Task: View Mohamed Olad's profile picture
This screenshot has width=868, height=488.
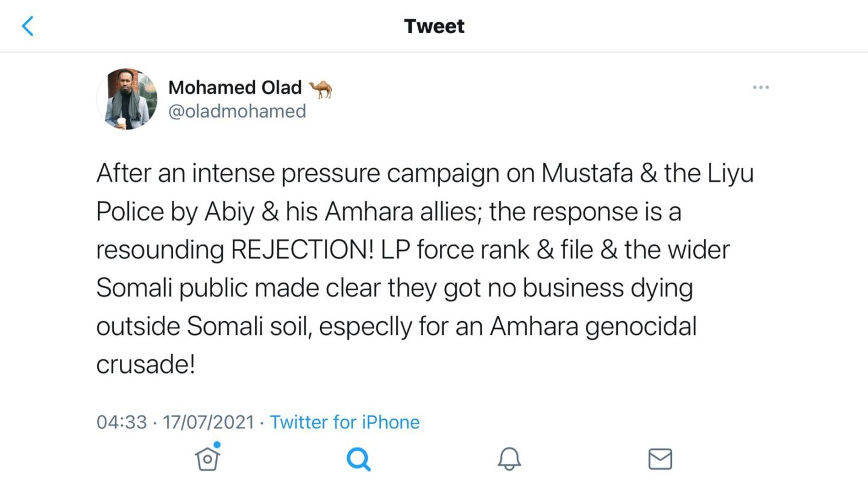Action: pos(127,99)
